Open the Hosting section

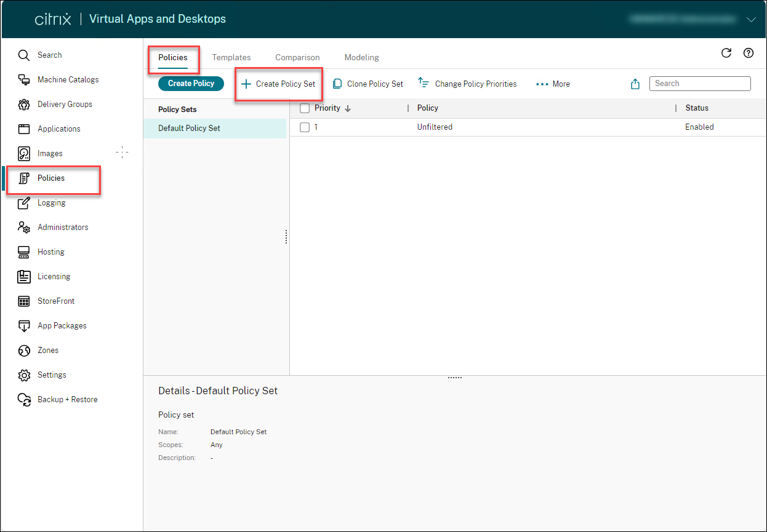[50, 252]
